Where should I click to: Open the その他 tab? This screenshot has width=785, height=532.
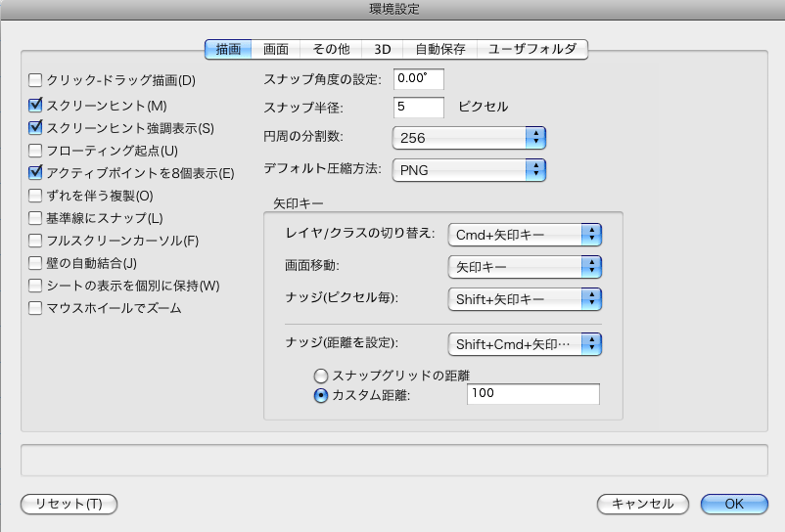click(x=330, y=49)
